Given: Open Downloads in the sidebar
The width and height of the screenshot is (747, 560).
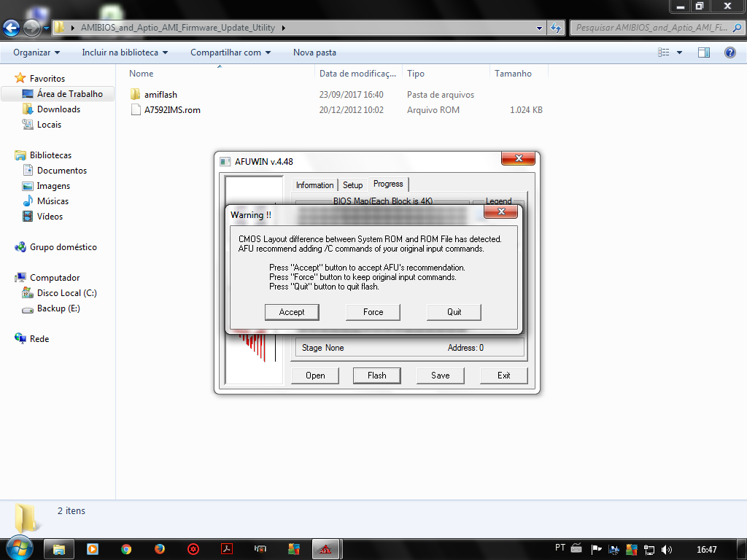Looking at the screenshot, I should coord(58,109).
